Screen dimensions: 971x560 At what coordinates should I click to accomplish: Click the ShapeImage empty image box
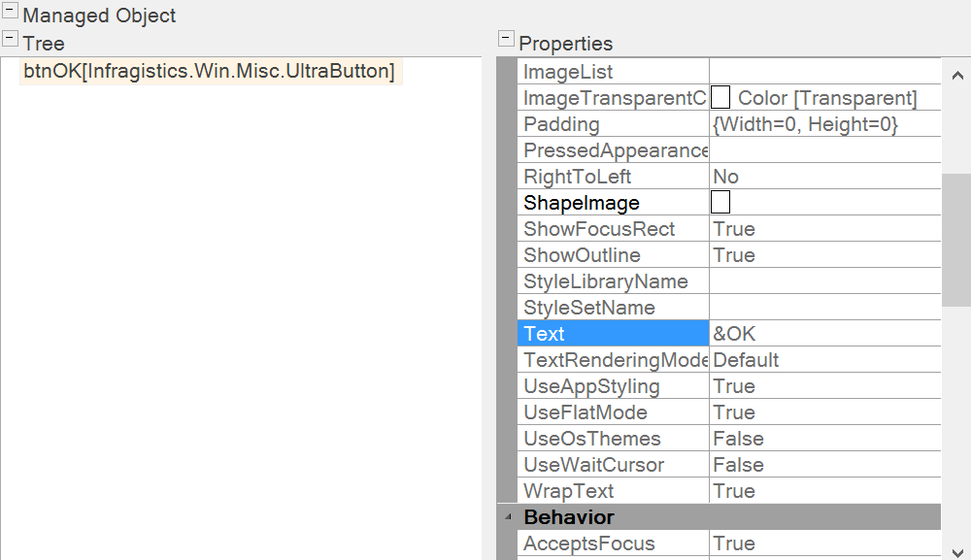[720, 203]
